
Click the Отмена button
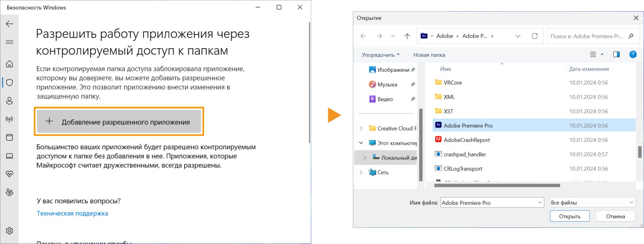(615, 216)
